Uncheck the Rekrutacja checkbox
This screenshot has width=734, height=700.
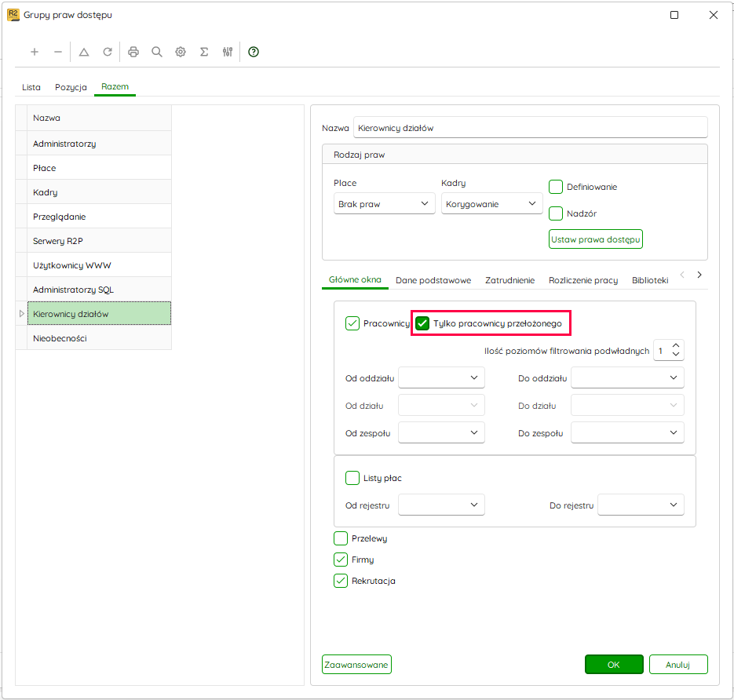pyautogui.click(x=341, y=581)
